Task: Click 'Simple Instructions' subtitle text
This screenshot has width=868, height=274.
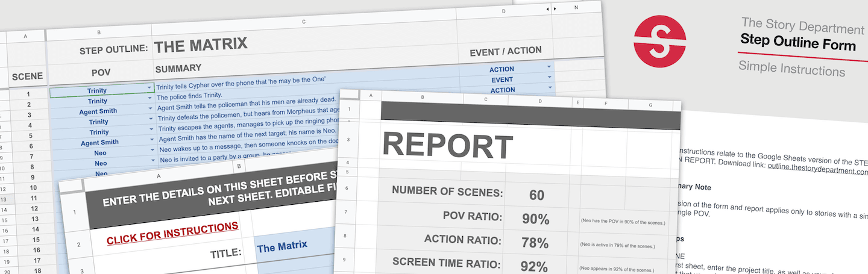Action: point(792,69)
